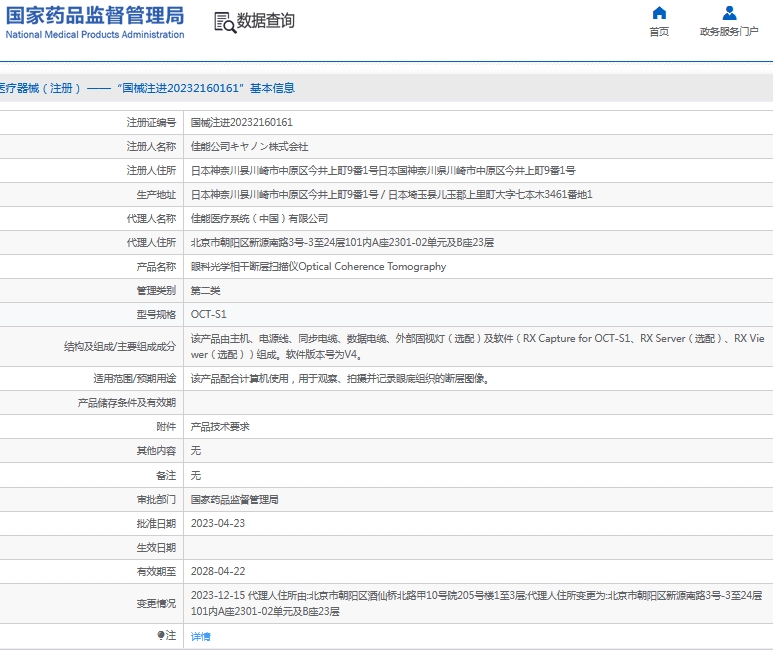This screenshot has width=773, height=656.
Task: Click the bullet icon beside 注 label
Action: coord(161,635)
